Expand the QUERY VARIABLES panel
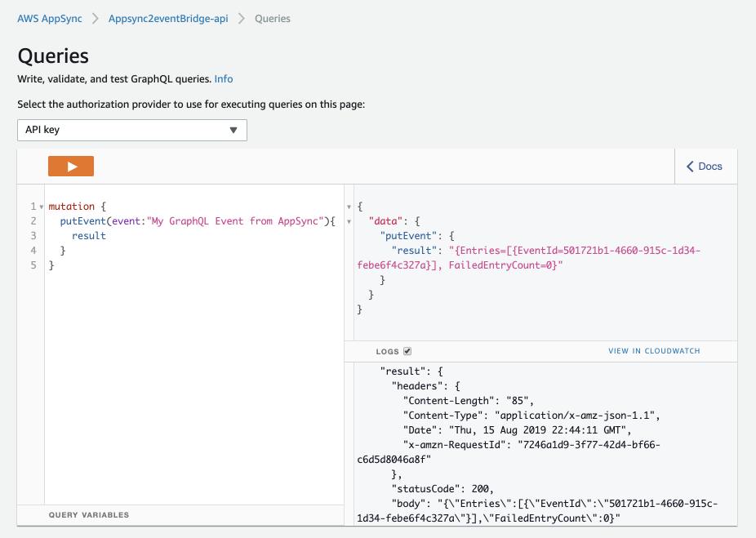 89,515
